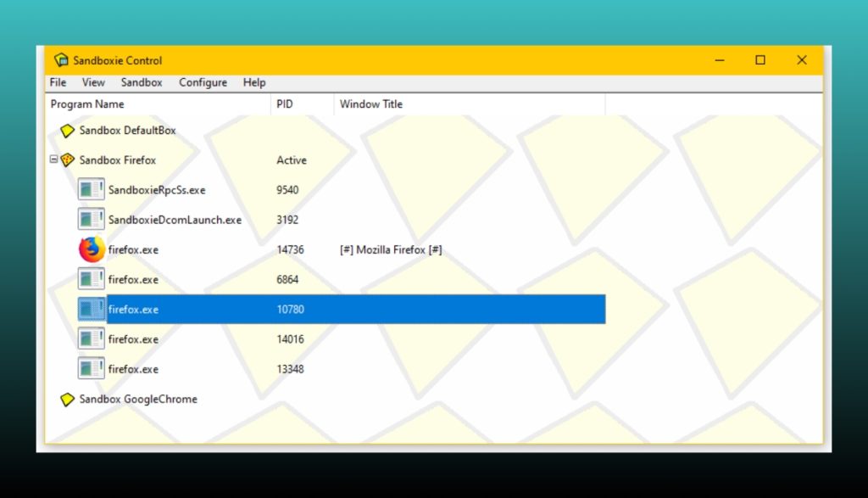Open the Help menu

(x=253, y=82)
